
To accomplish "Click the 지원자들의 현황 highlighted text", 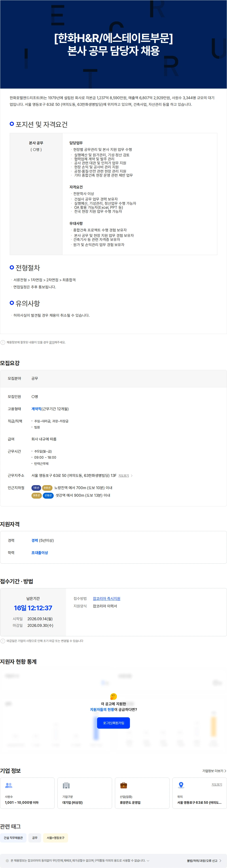I will point(102,709).
